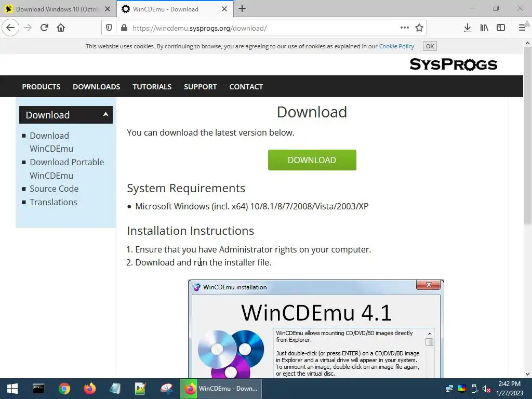This screenshot has width=532, height=399.
Task: Click the scrollbar down arrow
Action: [x=527, y=374]
